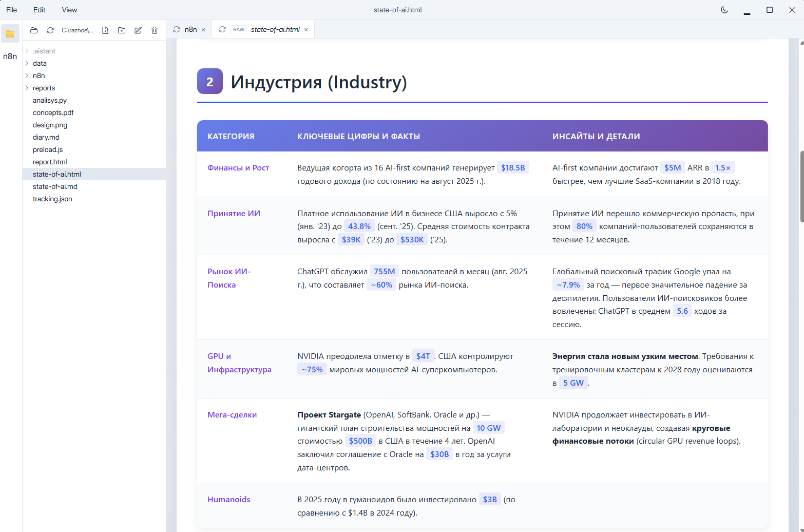Open the Edit menu
Image resolution: width=804 pixels, height=532 pixels.
[x=39, y=10]
